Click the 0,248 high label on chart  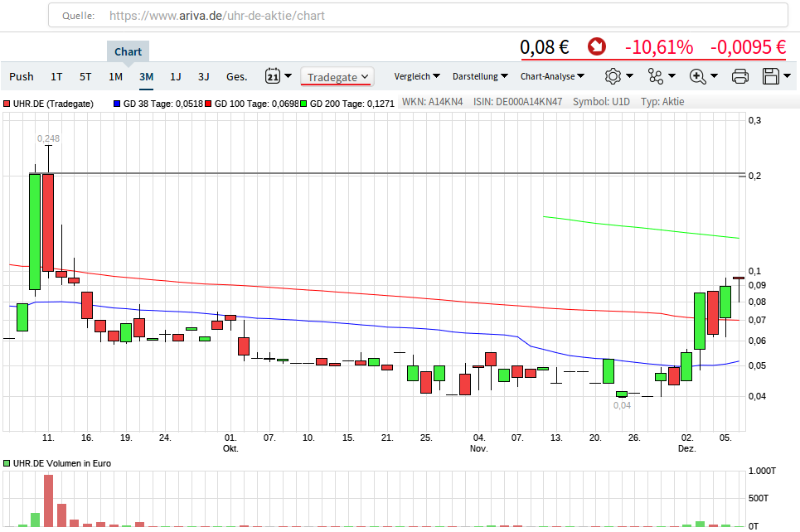click(x=48, y=138)
